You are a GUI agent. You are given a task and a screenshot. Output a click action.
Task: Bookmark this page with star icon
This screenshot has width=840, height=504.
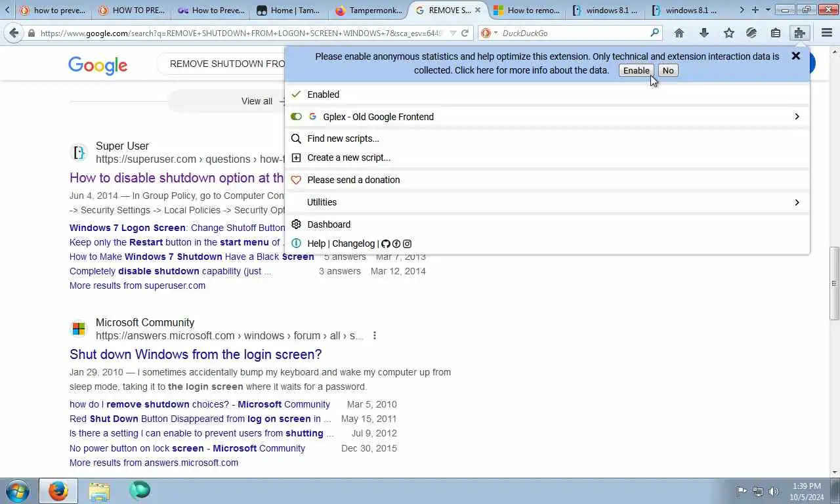pyautogui.click(x=728, y=33)
